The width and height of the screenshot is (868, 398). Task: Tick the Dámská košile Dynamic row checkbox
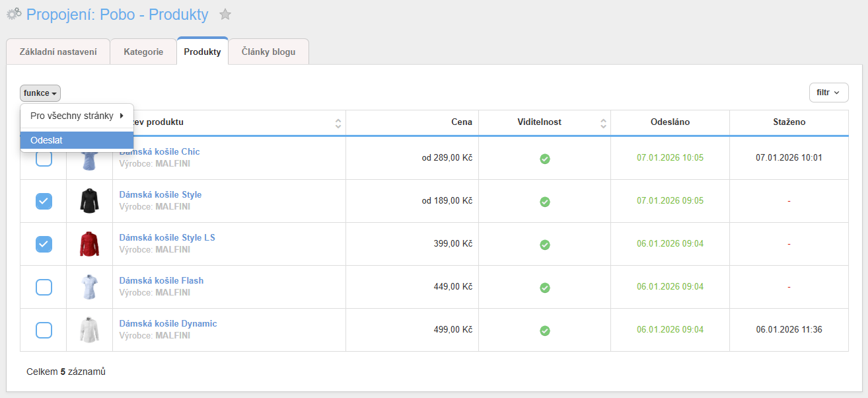(44, 330)
